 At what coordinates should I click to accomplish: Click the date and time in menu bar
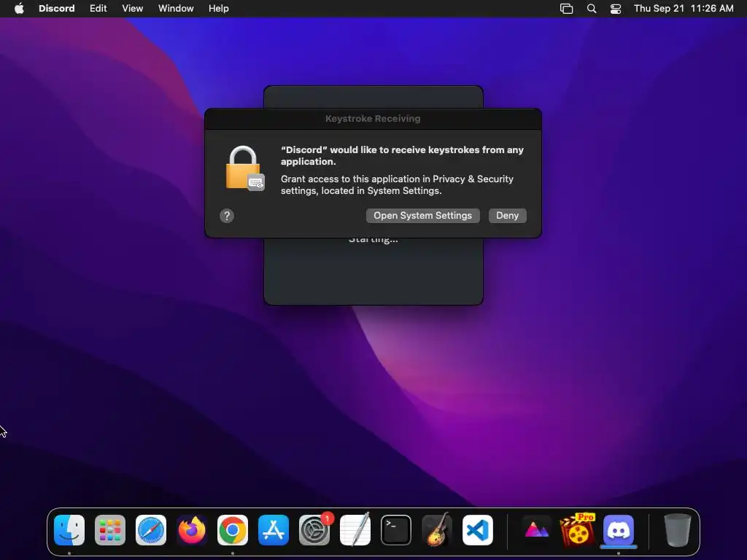[684, 8]
